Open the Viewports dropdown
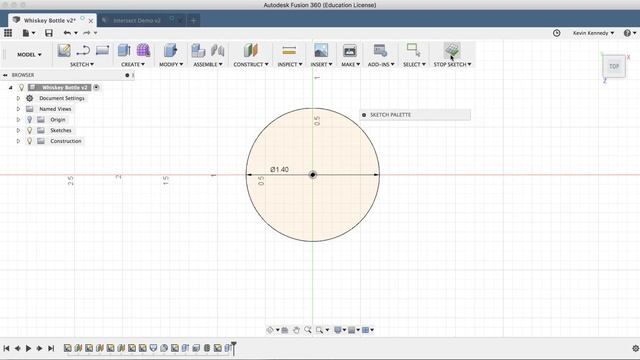The image size is (640, 360). click(368, 330)
